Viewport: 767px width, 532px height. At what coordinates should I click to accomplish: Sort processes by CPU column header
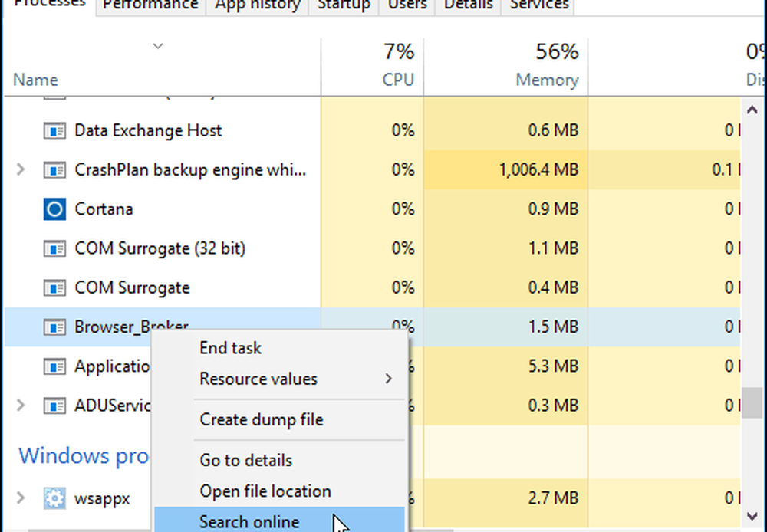[398, 80]
